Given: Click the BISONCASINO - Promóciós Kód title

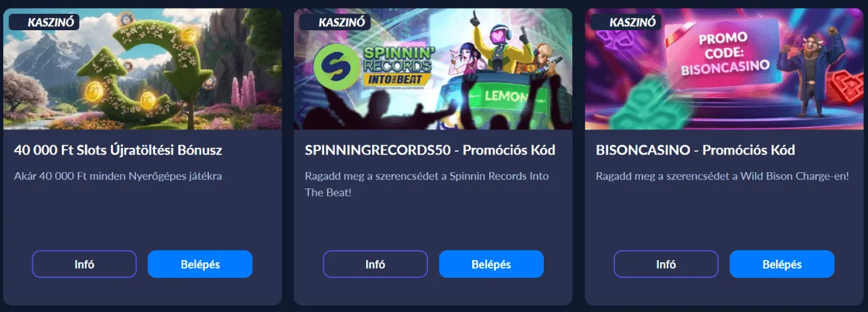Looking at the screenshot, I should point(695,150).
